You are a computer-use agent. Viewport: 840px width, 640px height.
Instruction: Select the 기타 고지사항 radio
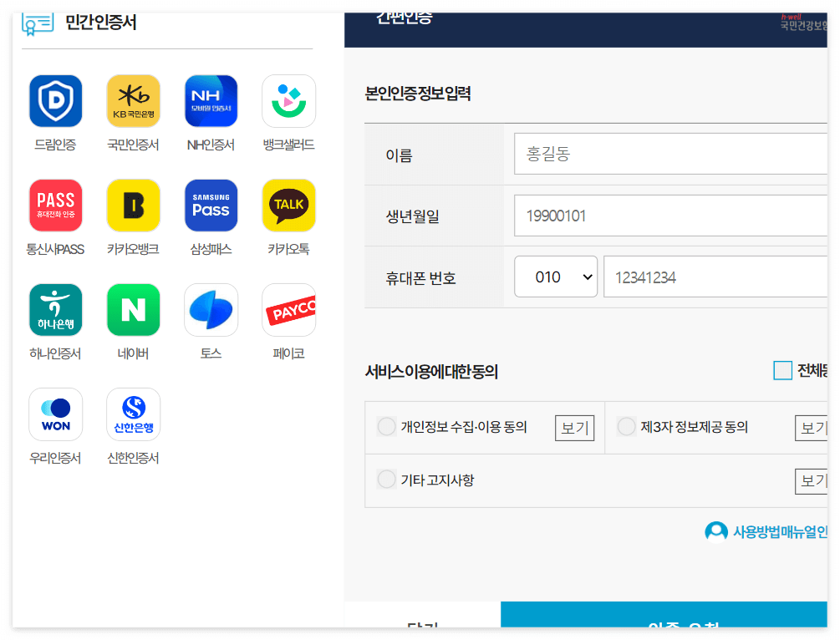click(x=386, y=479)
